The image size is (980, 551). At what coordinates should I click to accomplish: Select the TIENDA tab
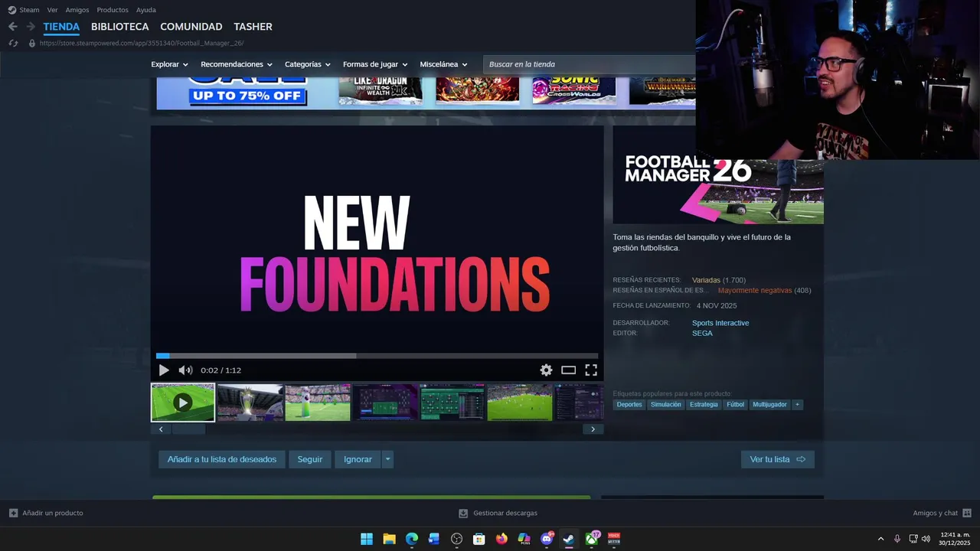pyautogui.click(x=61, y=27)
